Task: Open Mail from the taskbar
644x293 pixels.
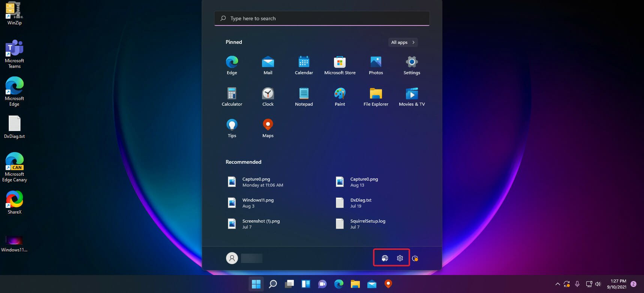Action: coord(372,284)
